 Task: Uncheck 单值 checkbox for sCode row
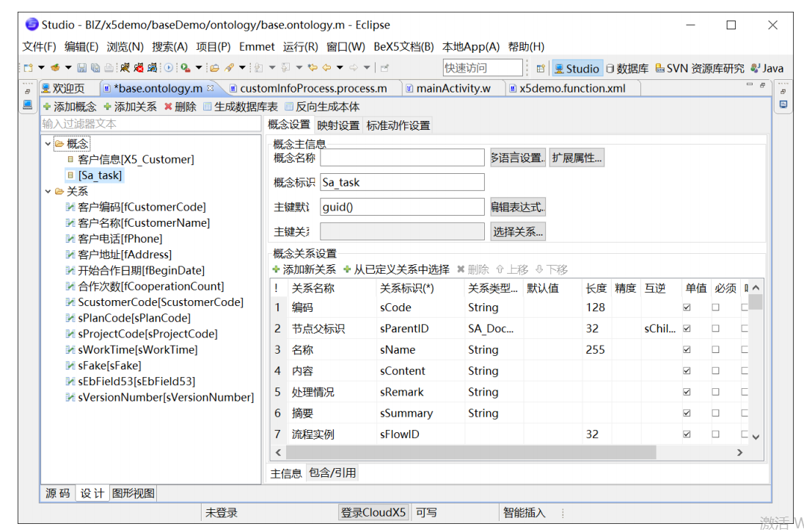687,307
